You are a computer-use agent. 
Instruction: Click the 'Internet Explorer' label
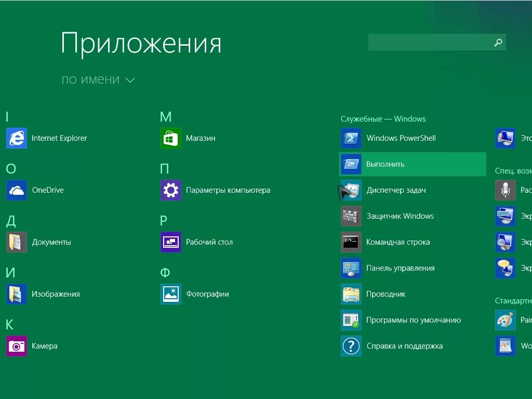tap(59, 138)
